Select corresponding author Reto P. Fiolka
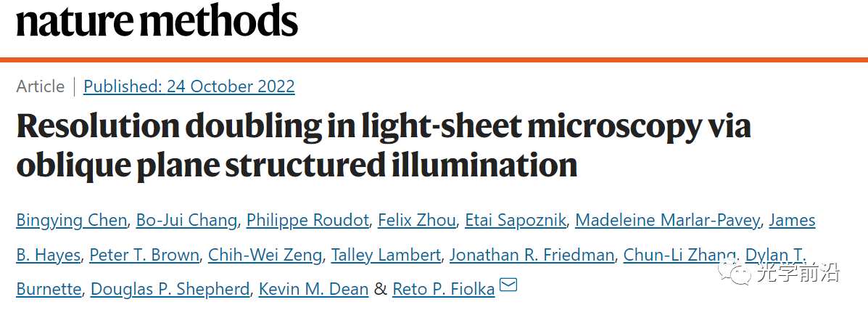This screenshot has height=310, width=868. (x=443, y=289)
